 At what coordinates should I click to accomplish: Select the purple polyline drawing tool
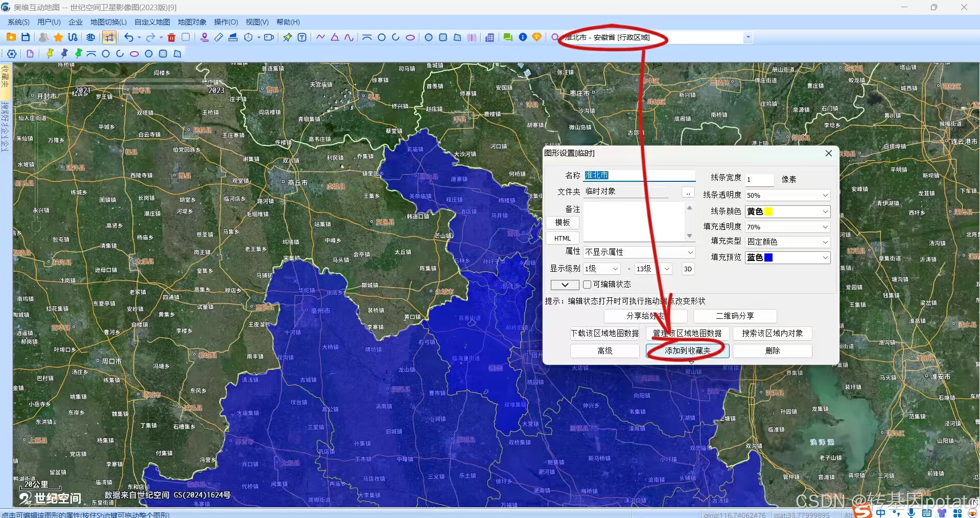point(320,37)
